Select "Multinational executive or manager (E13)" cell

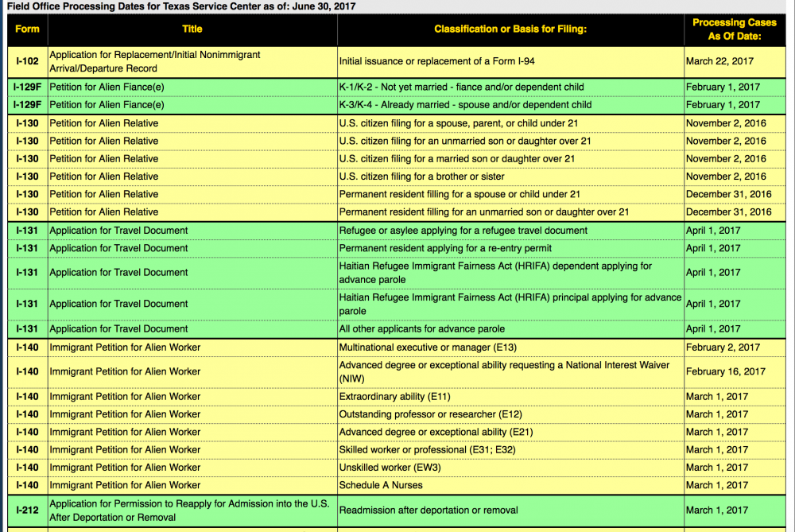coord(426,348)
